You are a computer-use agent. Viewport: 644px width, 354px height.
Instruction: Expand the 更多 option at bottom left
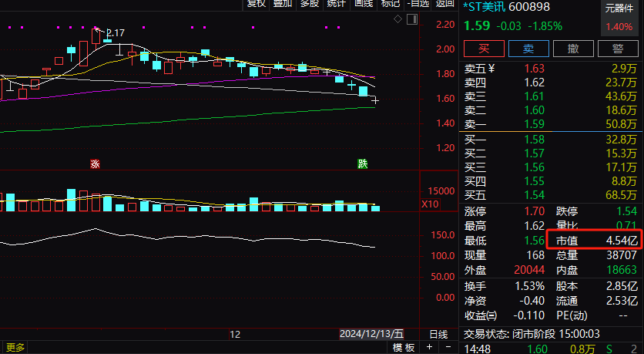click(15, 348)
